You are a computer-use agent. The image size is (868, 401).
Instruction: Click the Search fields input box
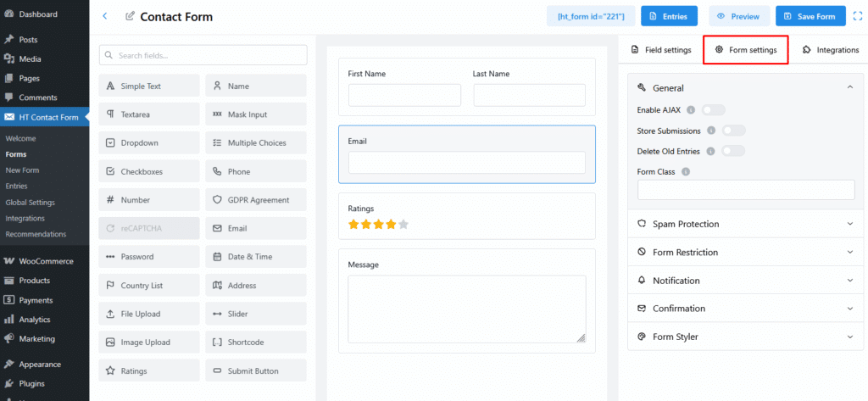pyautogui.click(x=203, y=55)
